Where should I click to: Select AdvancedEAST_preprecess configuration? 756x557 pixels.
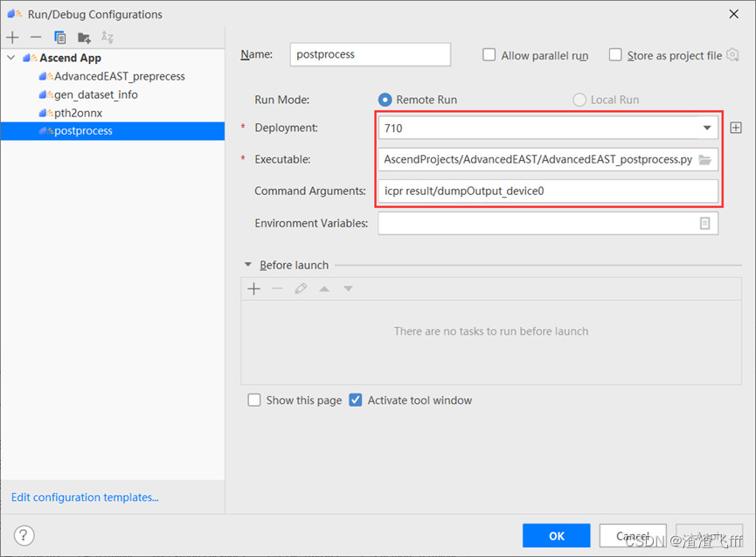119,76
